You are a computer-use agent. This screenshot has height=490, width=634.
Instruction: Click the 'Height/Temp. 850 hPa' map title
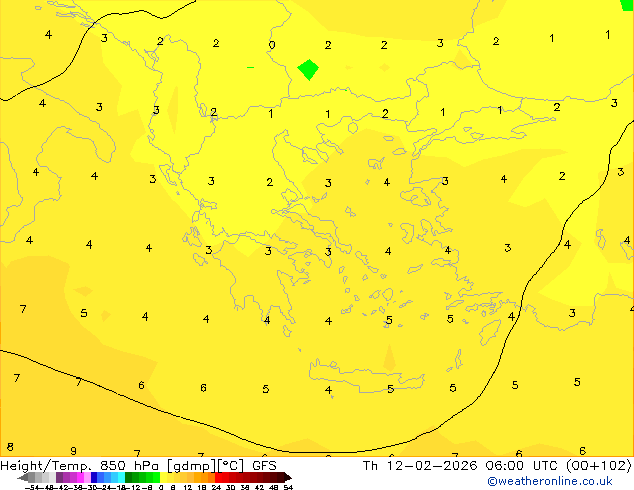click(x=79, y=466)
